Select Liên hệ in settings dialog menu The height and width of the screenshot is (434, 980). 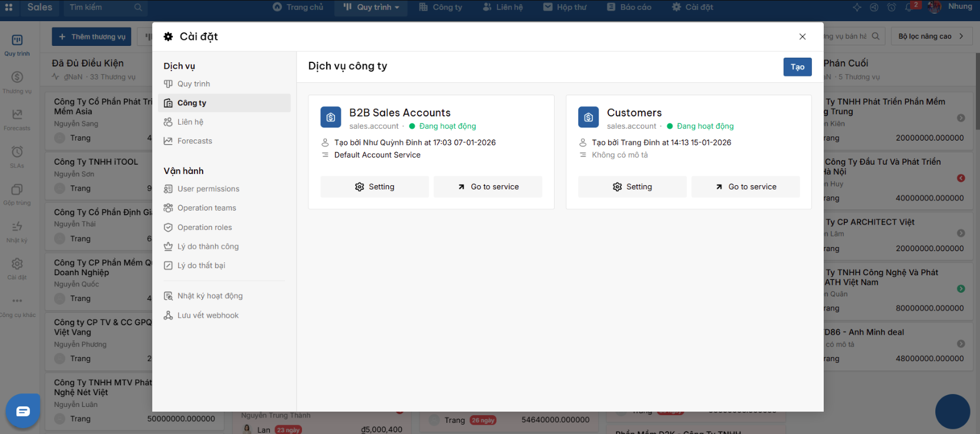tap(224, 122)
